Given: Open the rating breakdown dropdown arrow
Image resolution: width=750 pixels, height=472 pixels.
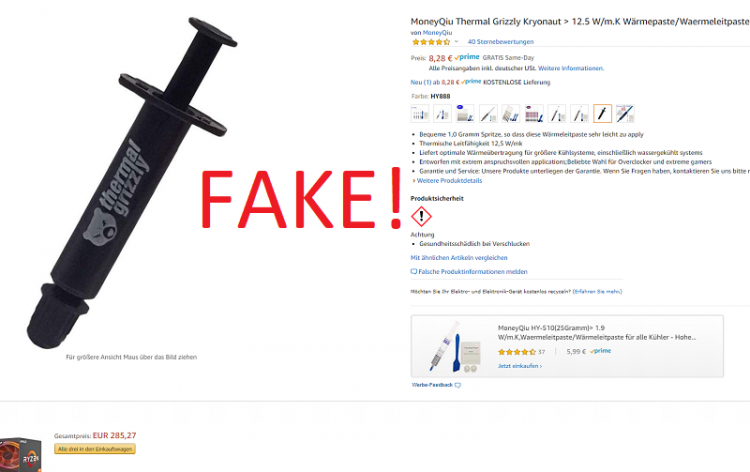Looking at the screenshot, I should click(456, 42).
